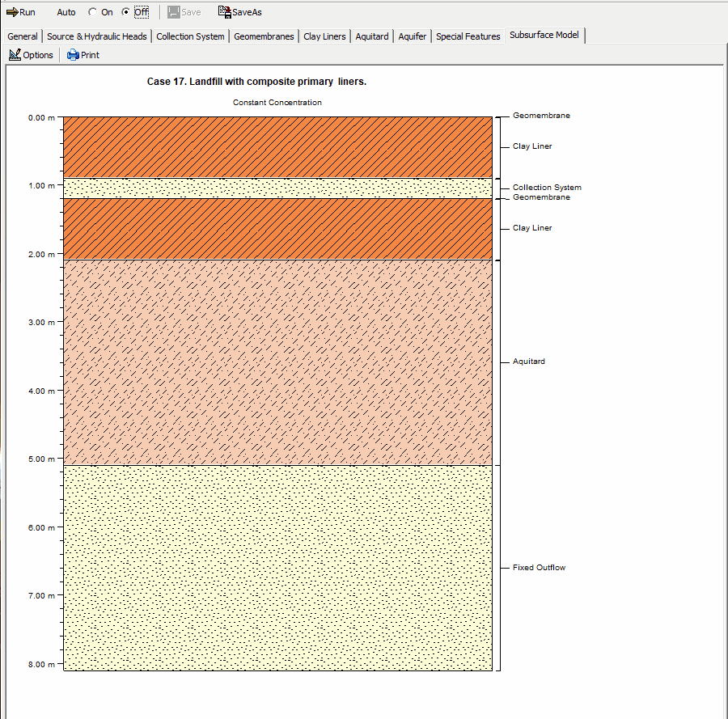This screenshot has height=719, width=728.
Task: Open the Aquifer tab
Action: [x=413, y=36]
